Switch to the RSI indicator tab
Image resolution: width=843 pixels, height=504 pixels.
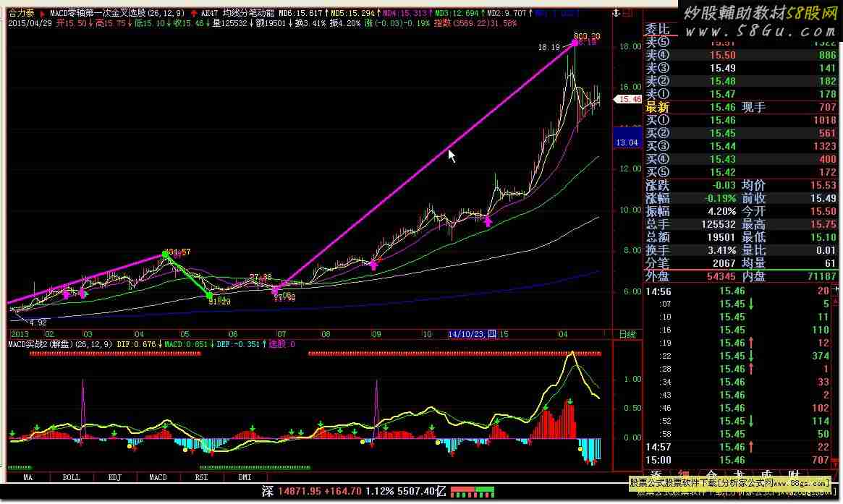[202, 477]
